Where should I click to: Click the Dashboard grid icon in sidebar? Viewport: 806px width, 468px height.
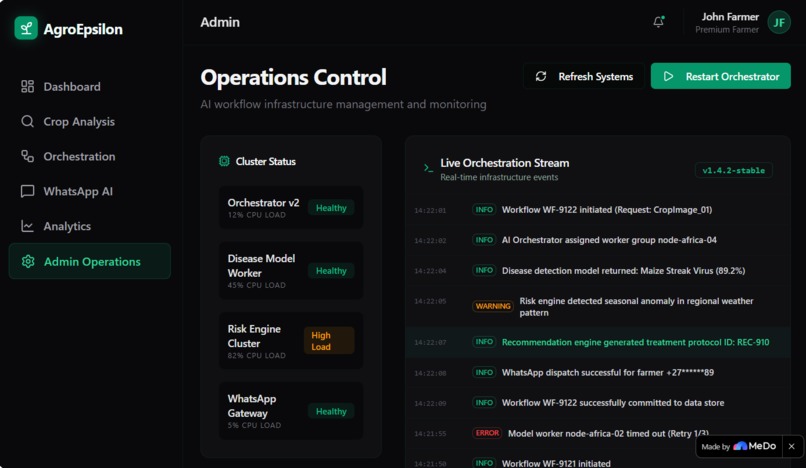(27, 86)
